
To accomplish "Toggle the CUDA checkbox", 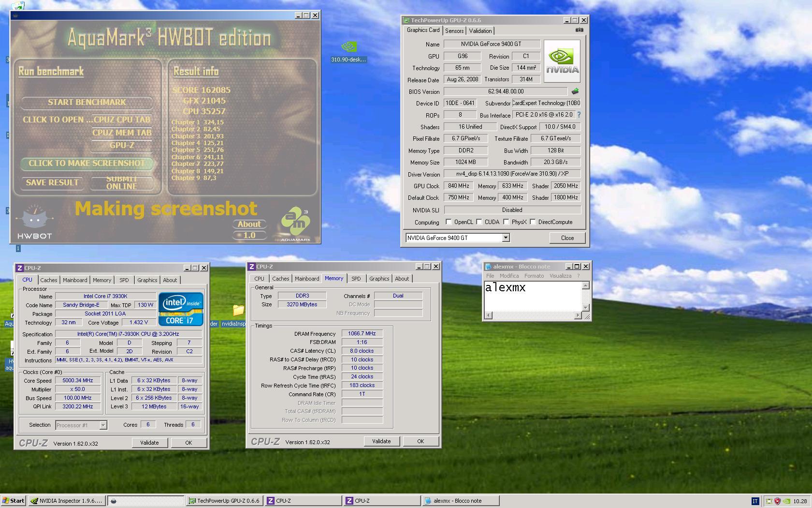I will pos(479,222).
